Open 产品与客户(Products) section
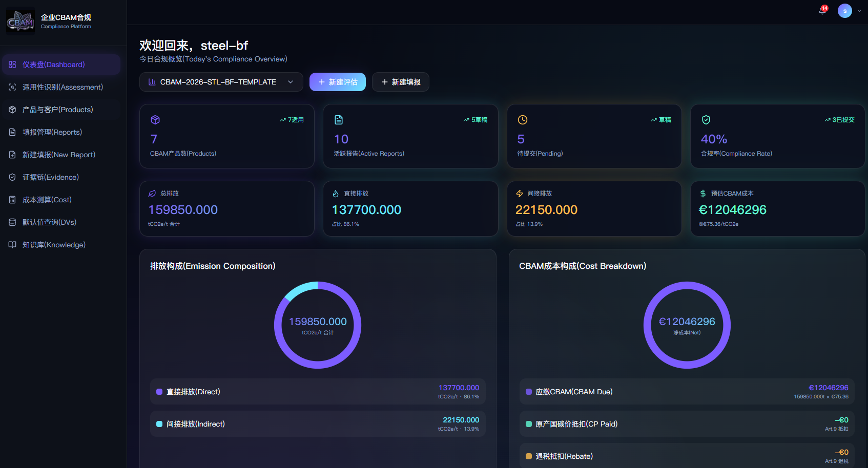 tap(61, 110)
